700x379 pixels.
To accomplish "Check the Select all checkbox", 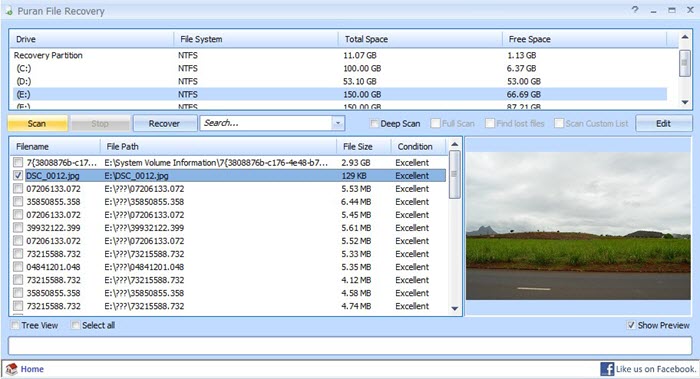I will (75, 325).
